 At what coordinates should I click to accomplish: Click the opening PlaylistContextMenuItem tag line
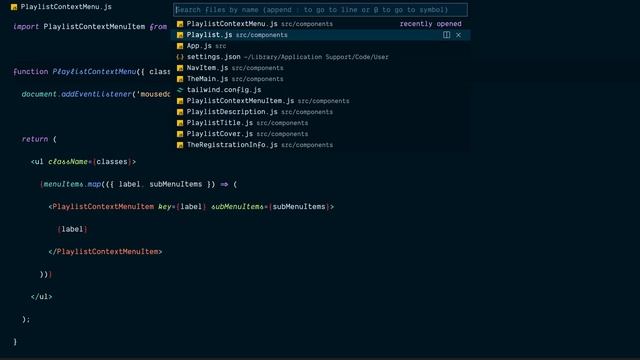point(191,207)
